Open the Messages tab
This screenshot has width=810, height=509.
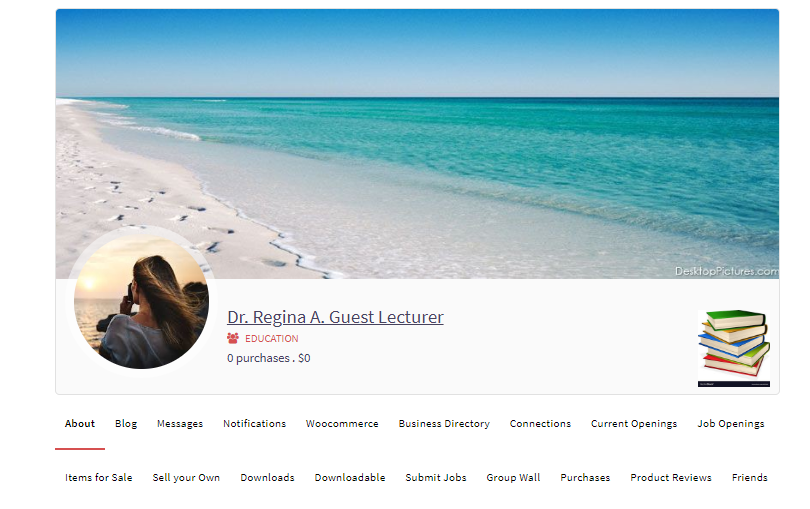click(180, 424)
